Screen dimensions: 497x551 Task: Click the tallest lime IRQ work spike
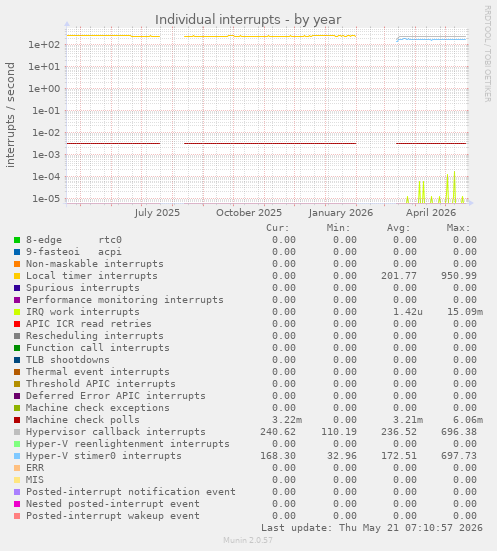click(454, 187)
